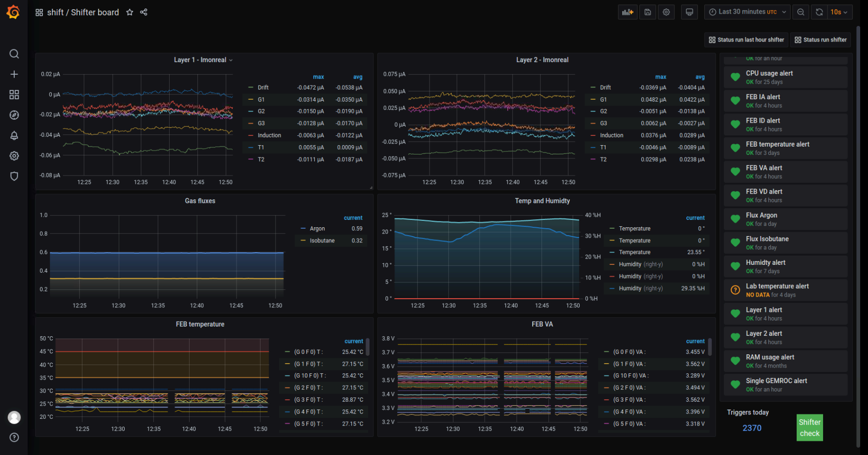Open the FEB IA alert entry
Screen dimensions: 868x455
coord(785,101)
